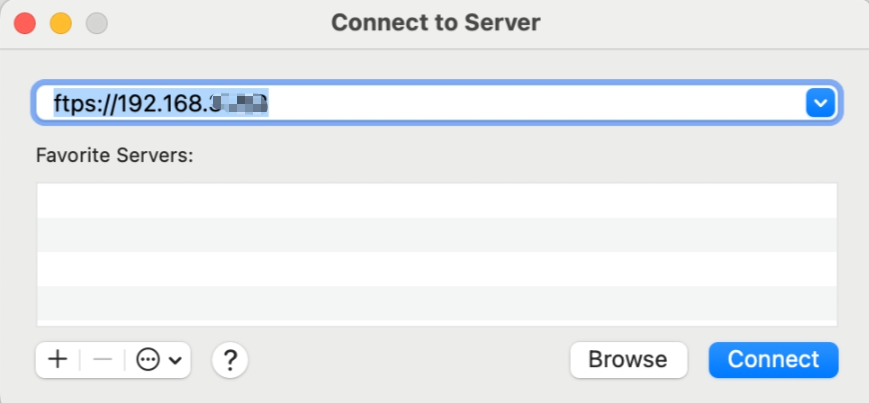Click the "Favorite Servers:" label

click(114, 156)
